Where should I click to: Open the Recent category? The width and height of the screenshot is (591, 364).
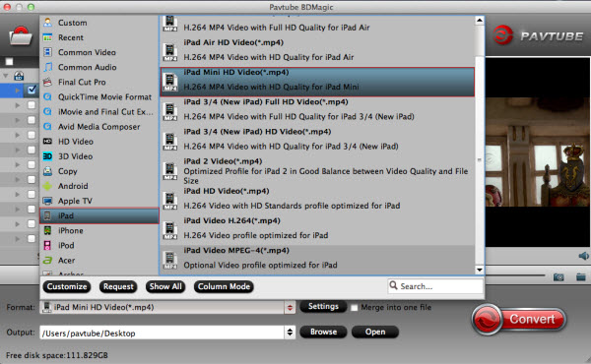(x=71, y=37)
